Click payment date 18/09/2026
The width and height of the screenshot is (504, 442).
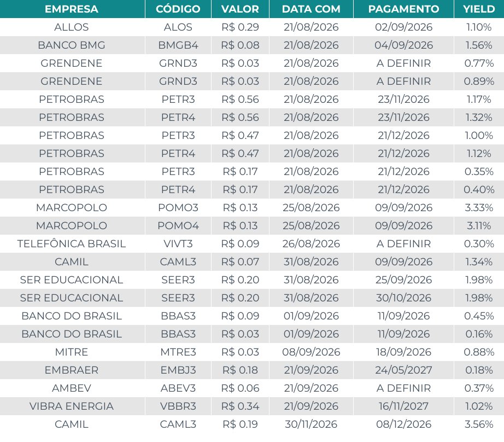tap(404, 352)
